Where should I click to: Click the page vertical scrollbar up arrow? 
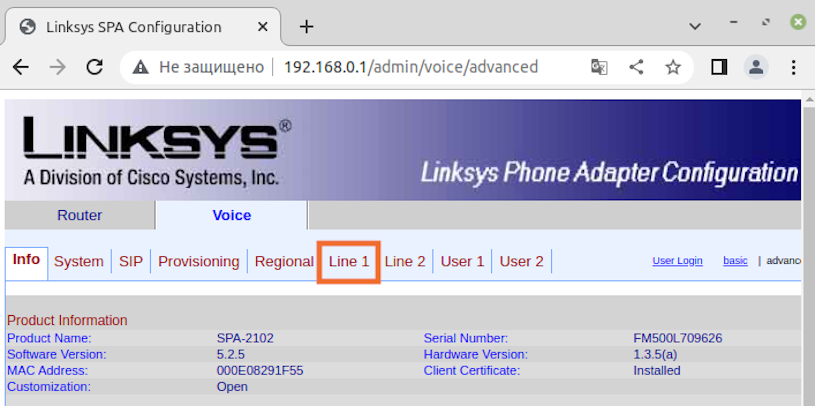tap(809, 100)
